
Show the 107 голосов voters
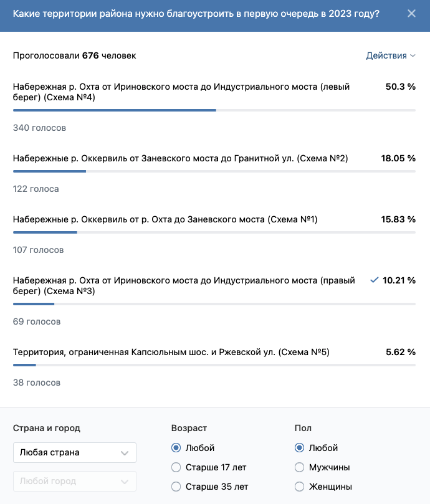38,250
